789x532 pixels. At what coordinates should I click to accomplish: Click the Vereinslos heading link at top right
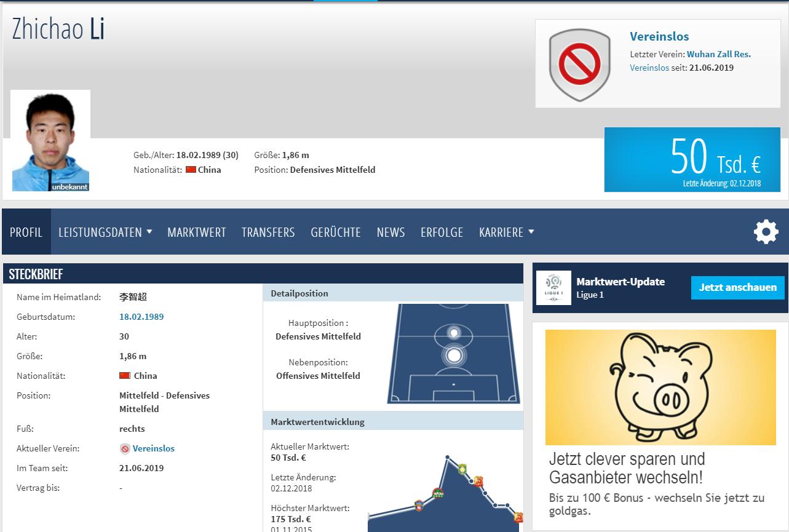coord(659,36)
